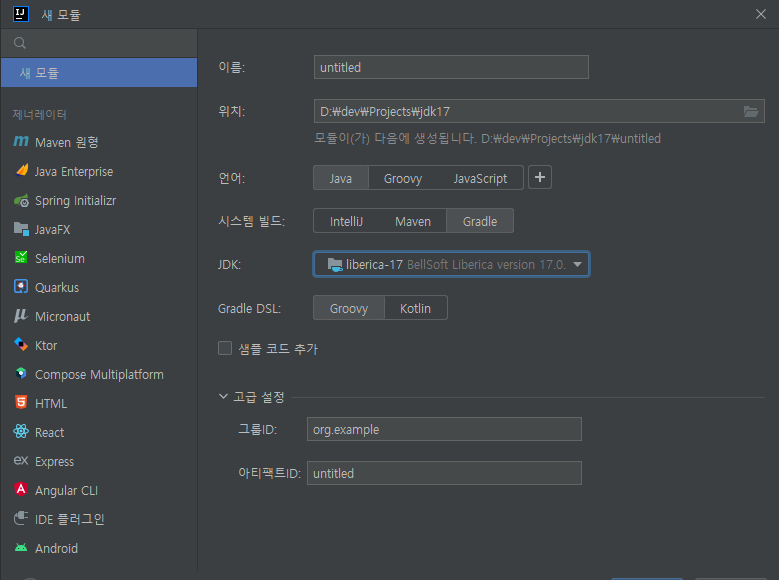This screenshot has height=580, width=779.
Task: Click the 아티팩트ID untitled field
Action: coord(444,473)
